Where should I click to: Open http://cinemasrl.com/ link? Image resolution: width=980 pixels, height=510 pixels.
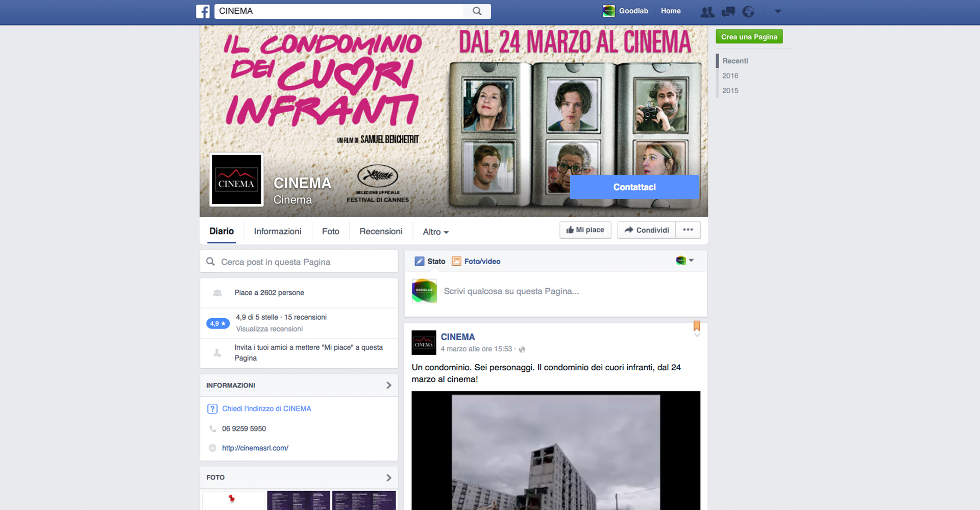[255, 448]
